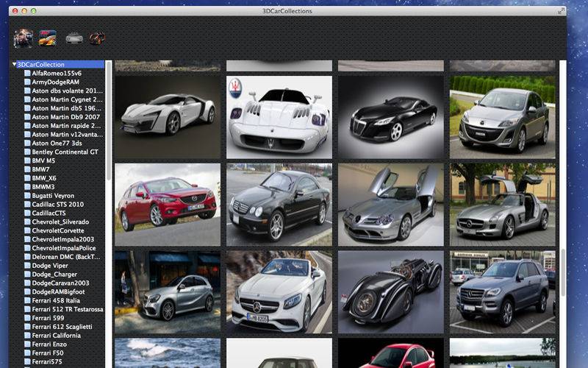The height and width of the screenshot is (368, 588).
Task: Click the black and orange car toolbar icon
Action: (x=97, y=38)
